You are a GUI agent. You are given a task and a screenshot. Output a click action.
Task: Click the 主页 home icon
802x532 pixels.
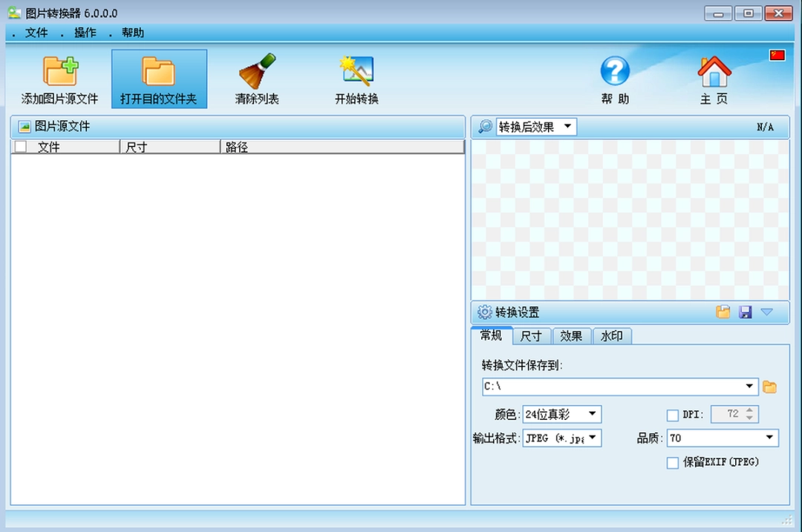(x=714, y=70)
